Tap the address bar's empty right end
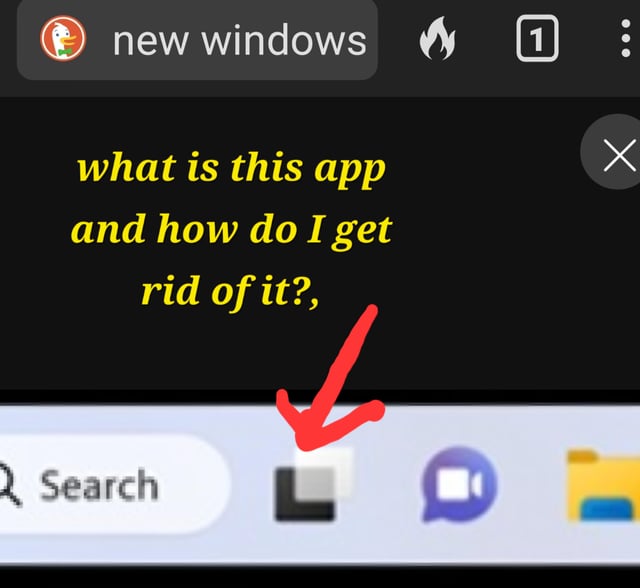 (x=372, y=40)
